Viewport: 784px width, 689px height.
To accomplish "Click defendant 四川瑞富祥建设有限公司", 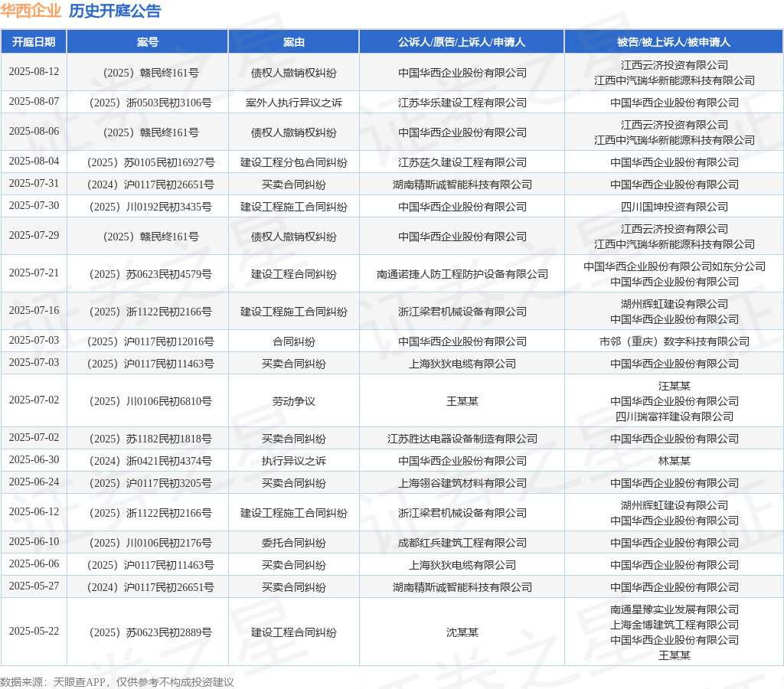I will click(x=674, y=416).
